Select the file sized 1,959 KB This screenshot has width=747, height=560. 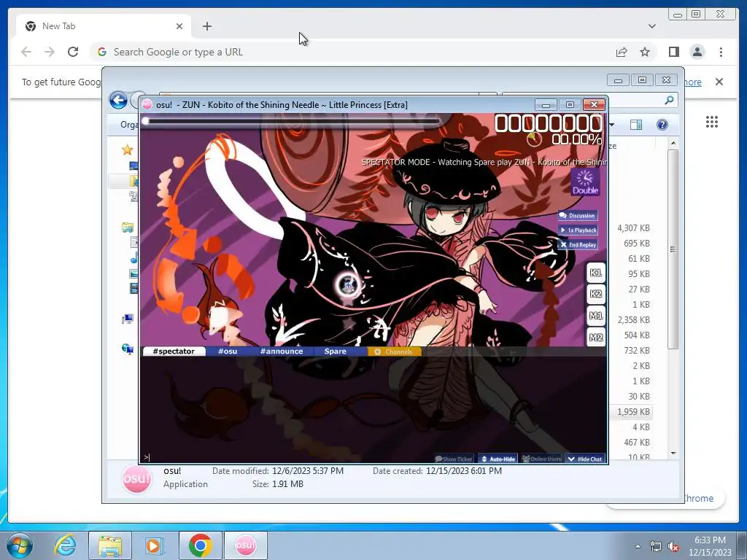coord(634,412)
